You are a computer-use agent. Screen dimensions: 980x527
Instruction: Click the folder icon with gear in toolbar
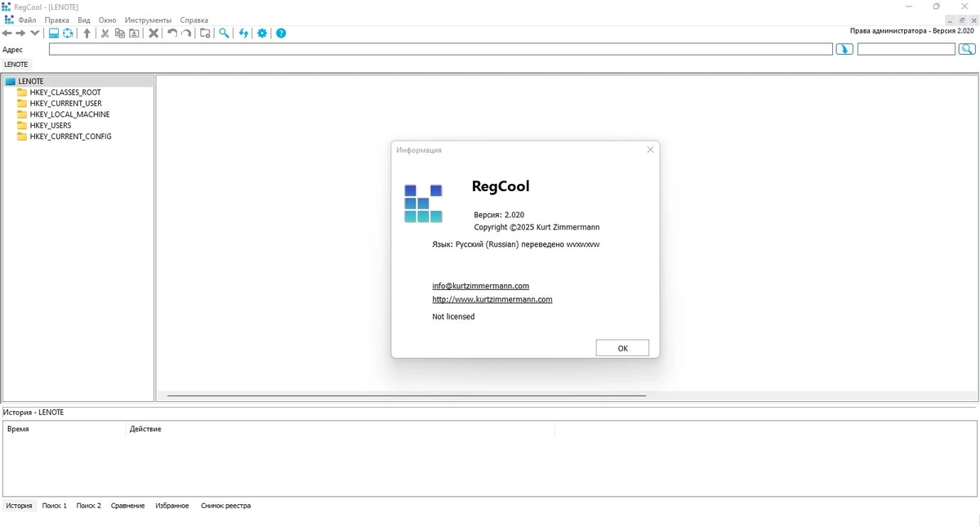(x=205, y=33)
